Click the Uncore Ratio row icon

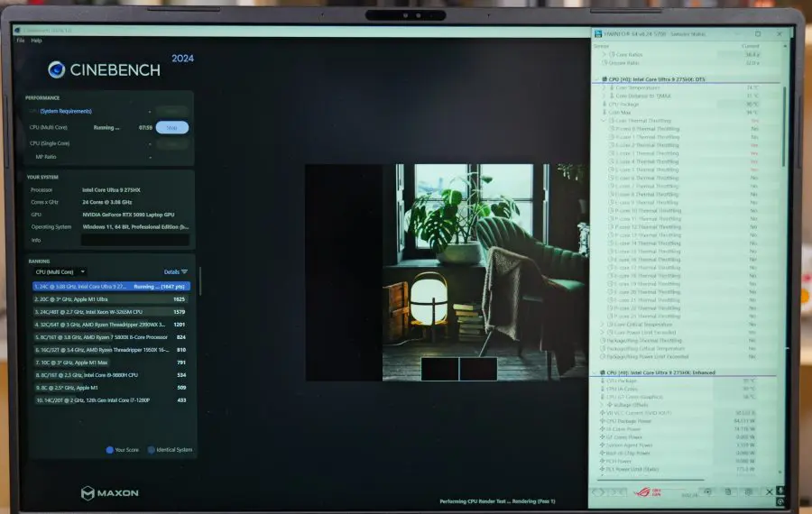coord(604,62)
